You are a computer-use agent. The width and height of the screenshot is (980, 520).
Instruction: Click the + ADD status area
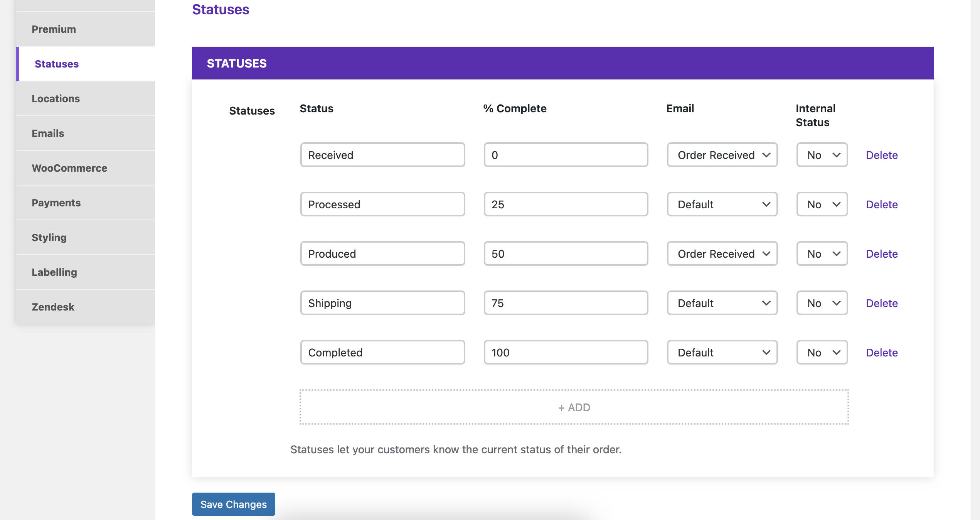coord(574,407)
